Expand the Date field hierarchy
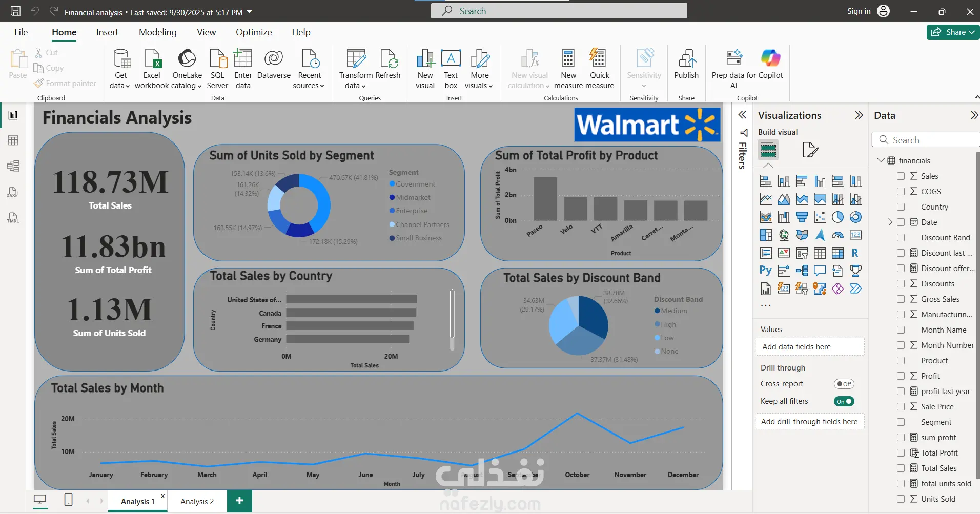 click(x=890, y=222)
